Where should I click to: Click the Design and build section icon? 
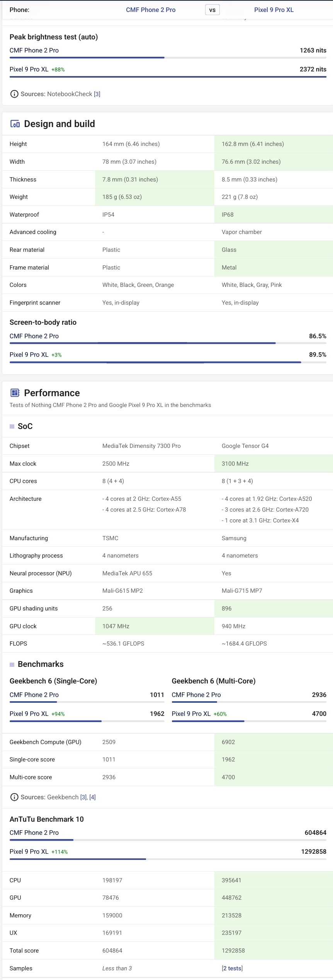15,124
